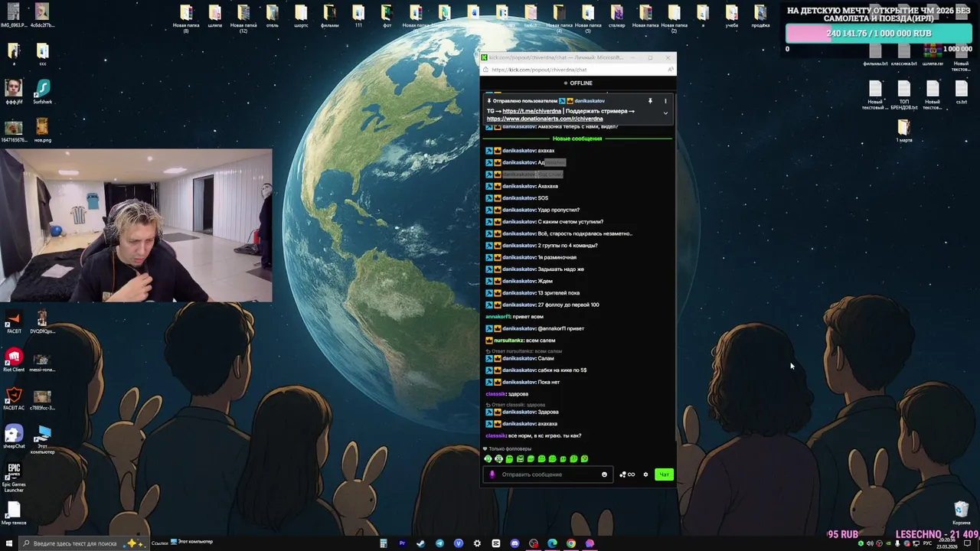
Task: Open notification center in system tray
Action: pos(968,543)
